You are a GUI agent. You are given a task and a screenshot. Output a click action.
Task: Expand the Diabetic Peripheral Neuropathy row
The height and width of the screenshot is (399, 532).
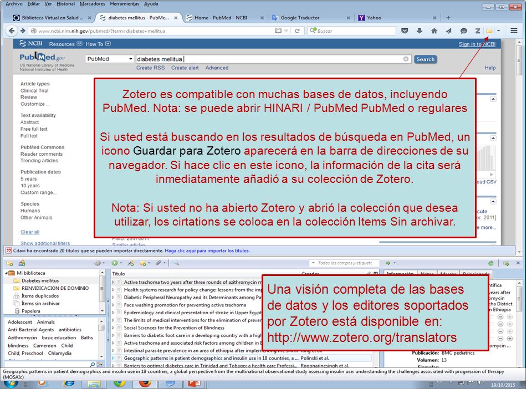113,298
